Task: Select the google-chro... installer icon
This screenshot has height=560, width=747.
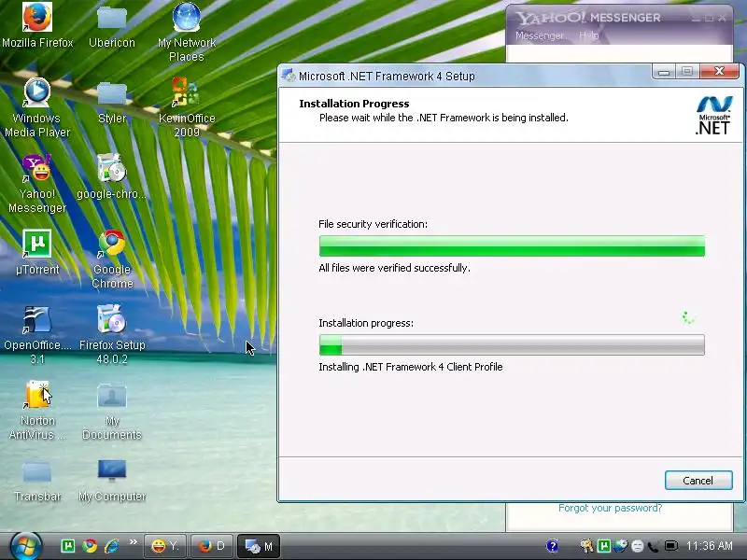Action: pos(112,176)
